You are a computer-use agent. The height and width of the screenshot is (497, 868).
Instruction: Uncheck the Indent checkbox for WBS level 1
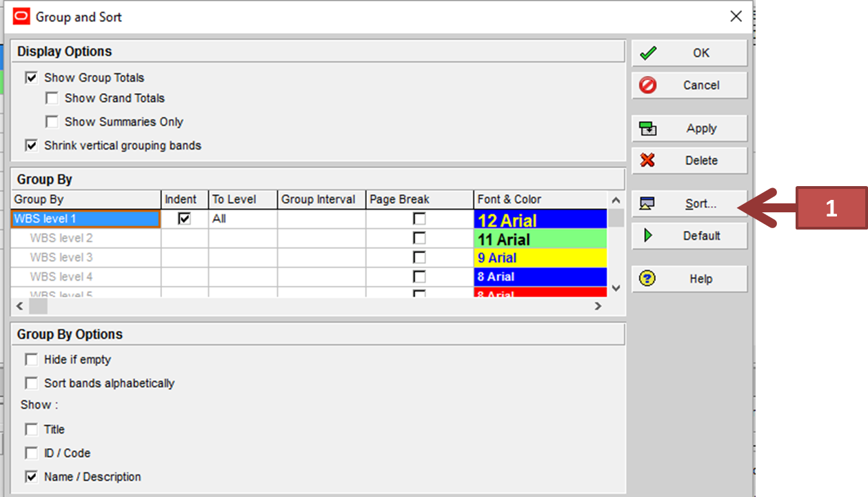pos(183,219)
